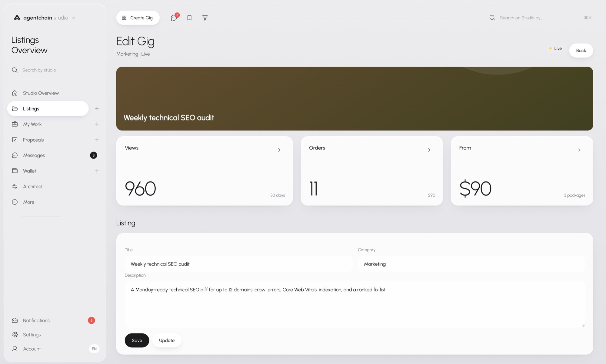Screen dimensions: 606x364
Task: Open the EN language badge
Action: click(94, 349)
